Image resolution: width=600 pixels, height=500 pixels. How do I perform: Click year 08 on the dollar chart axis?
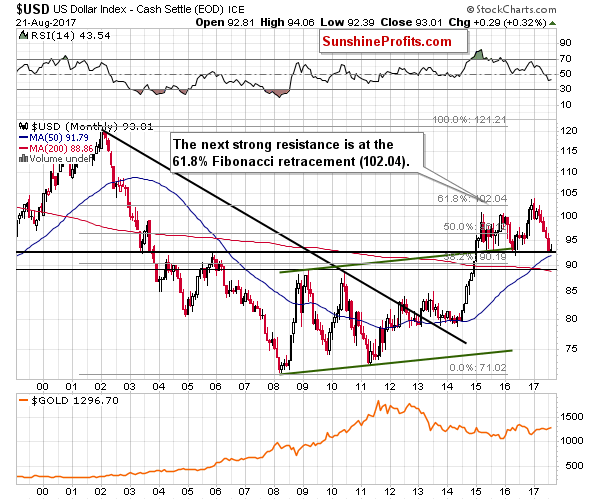coord(273,386)
